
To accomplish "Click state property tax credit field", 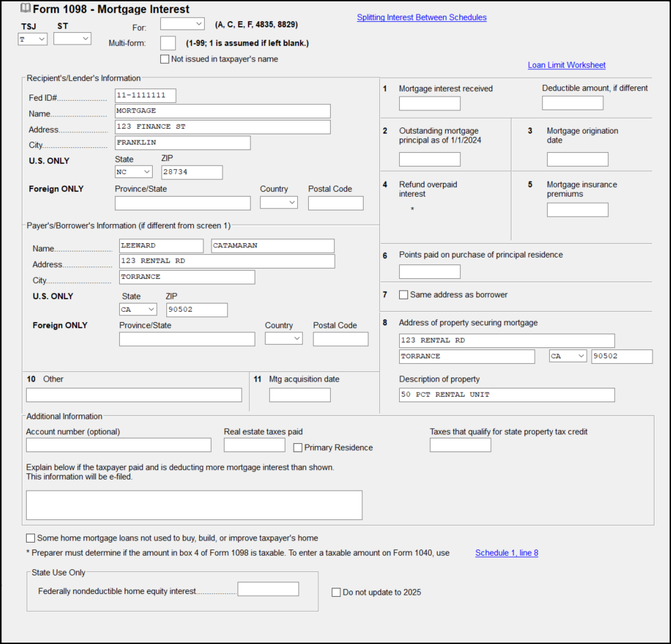I will click(x=460, y=445).
